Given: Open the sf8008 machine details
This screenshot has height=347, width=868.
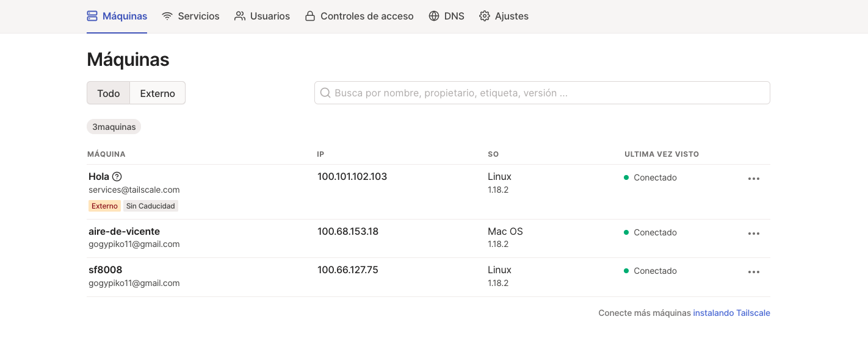Looking at the screenshot, I should click(105, 270).
